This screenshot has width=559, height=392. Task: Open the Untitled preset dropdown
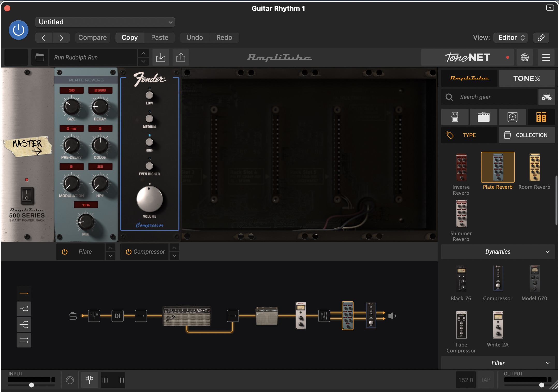105,22
